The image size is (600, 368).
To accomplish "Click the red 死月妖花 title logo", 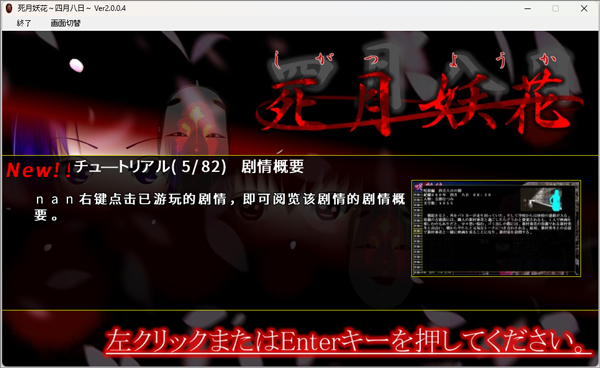I will point(419,103).
